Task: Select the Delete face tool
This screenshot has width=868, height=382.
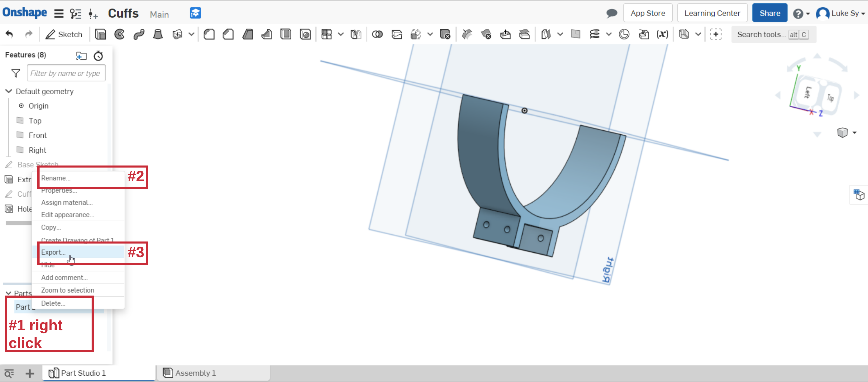Action: click(486, 34)
